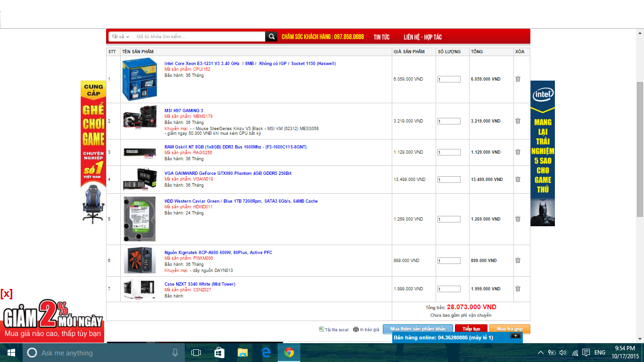Open the volume control in system tray
The width and height of the screenshot is (644, 362).
click(563, 353)
